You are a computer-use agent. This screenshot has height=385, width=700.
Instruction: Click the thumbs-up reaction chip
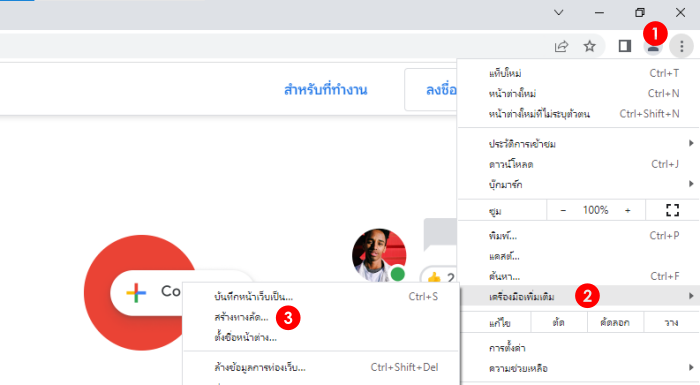438,276
